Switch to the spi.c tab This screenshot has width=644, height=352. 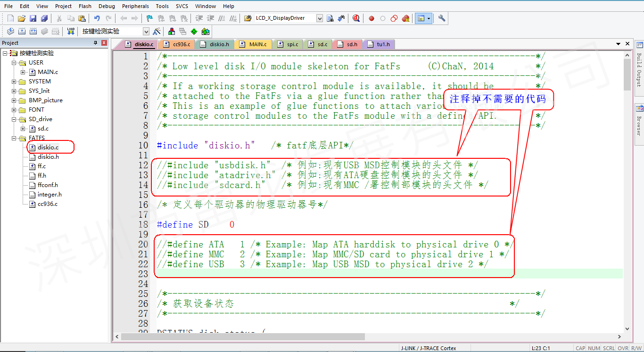[x=288, y=44]
